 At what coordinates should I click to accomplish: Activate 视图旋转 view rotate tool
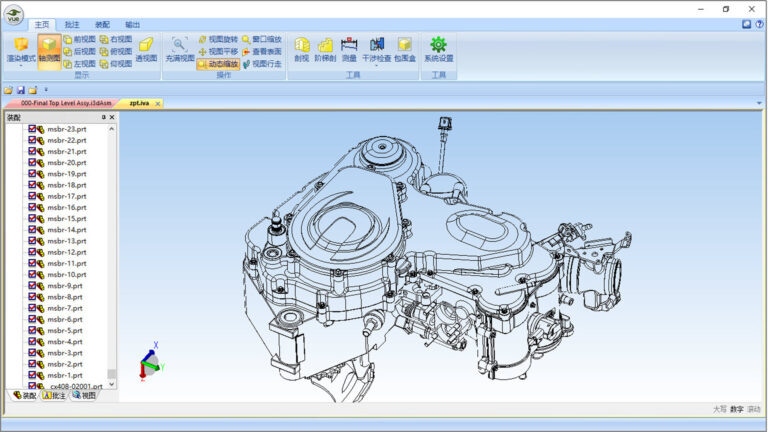pos(218,39)
